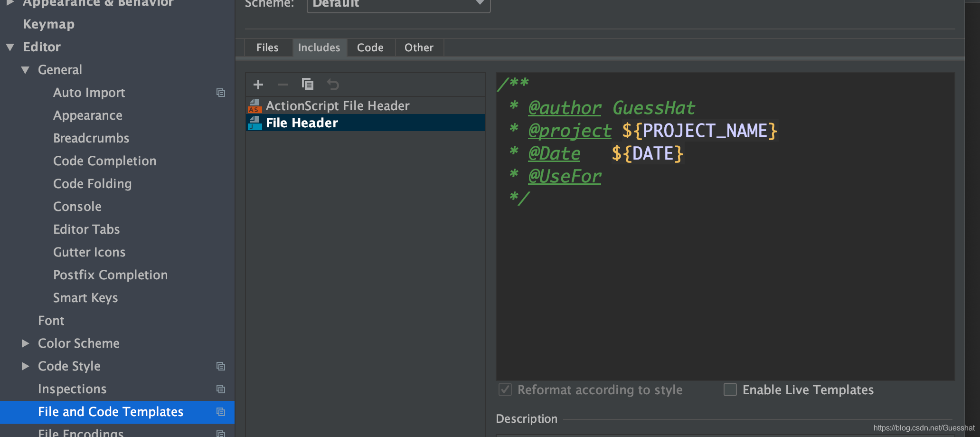Click GuessHat author name in template
This screenshot has height=437, width=980.
[654, 108]
